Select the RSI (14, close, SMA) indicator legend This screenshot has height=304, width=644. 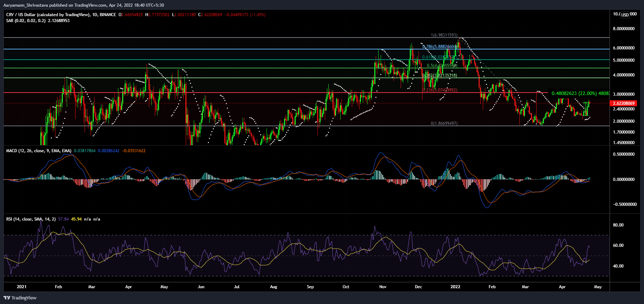tap(31, 219)
